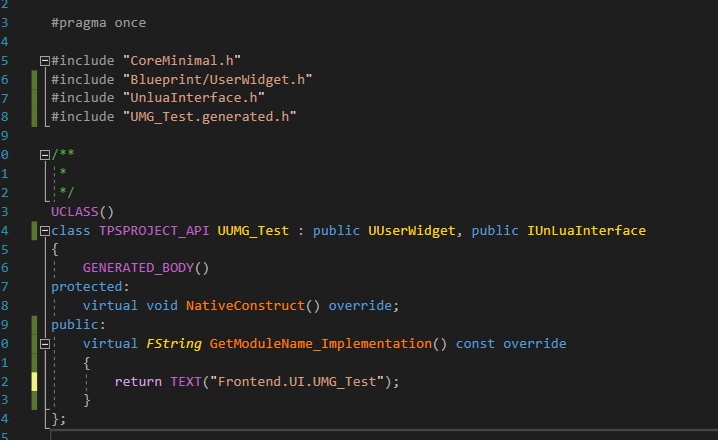718x440 pixels.
Task: Click "CoreMinimal.h" include string
Action: [x=182, y=61]
